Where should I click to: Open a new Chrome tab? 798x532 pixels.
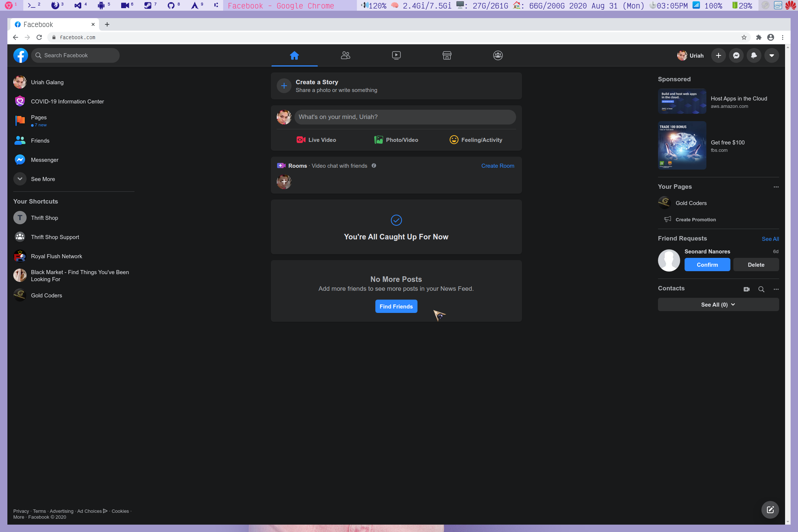click(x=107, y=24)
